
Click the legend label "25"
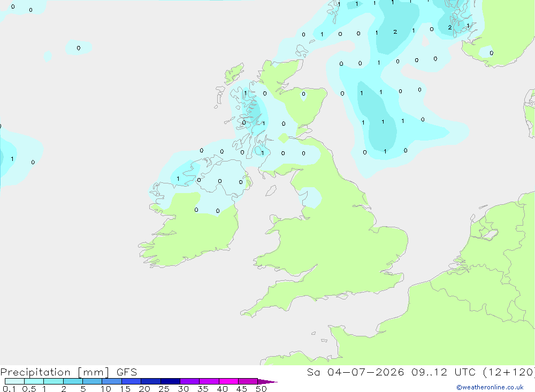[x=164, y=389]
